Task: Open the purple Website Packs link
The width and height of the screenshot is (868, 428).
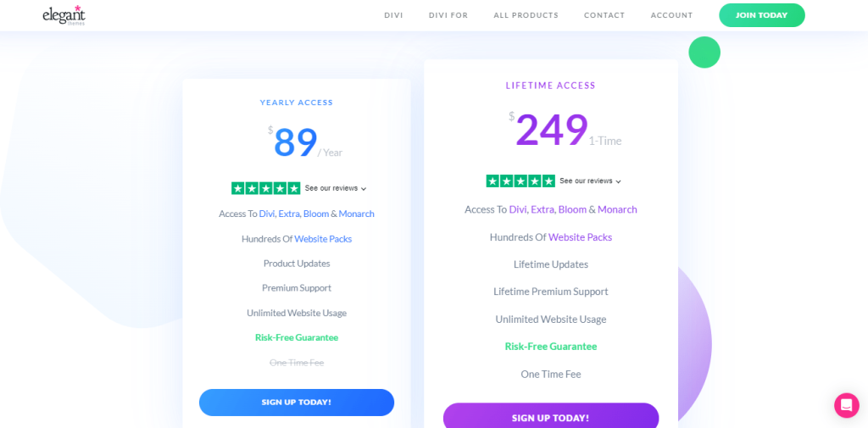Action: [x=580, y=237]
